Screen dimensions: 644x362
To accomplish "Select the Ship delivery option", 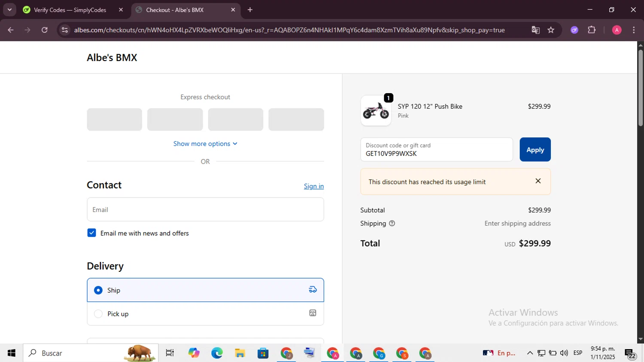I will click(205, 290).
